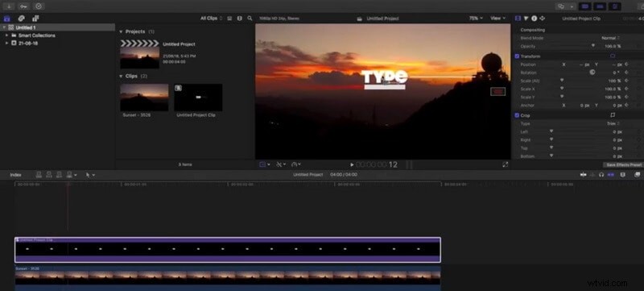
Task: Open the Titles and Generators sidebar
Action: pyautogui.click(x=35, y=19)
